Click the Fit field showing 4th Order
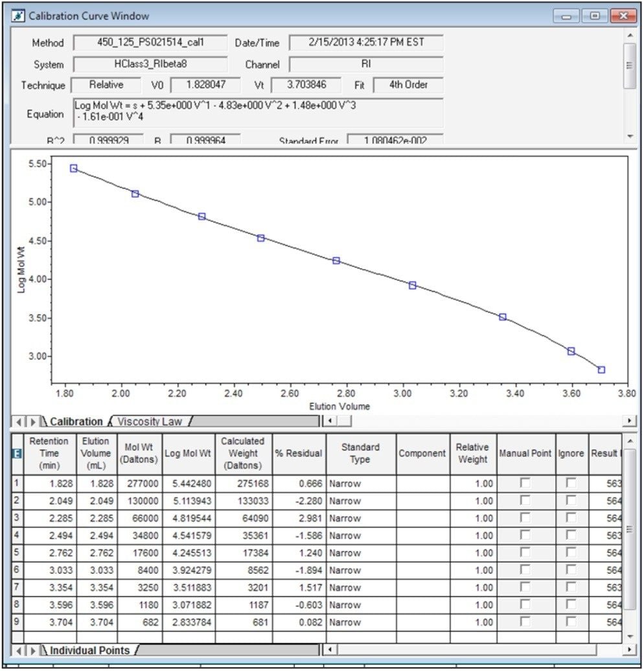 (x=408, y=85)
